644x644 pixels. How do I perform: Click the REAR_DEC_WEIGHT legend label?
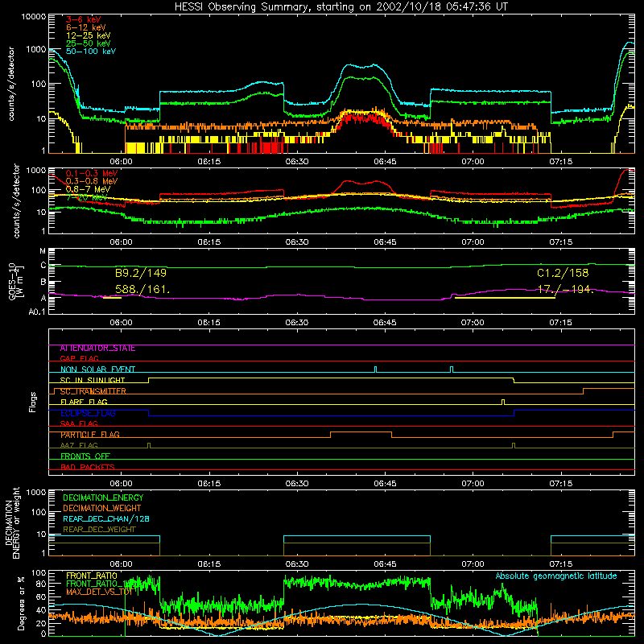[99, 530]
